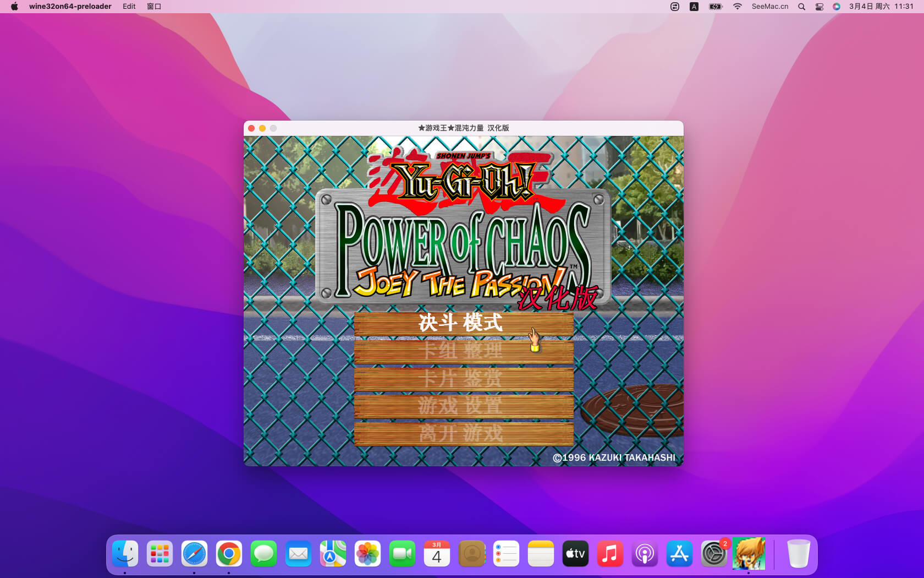This screenshot has width=924, height=578.
Task: Select 离开 游戏 to quit game
Action: click(464, 434)
